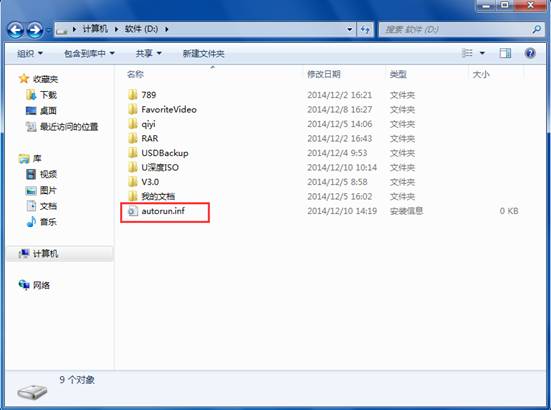Click the Forward navigation arrow button

35,30
